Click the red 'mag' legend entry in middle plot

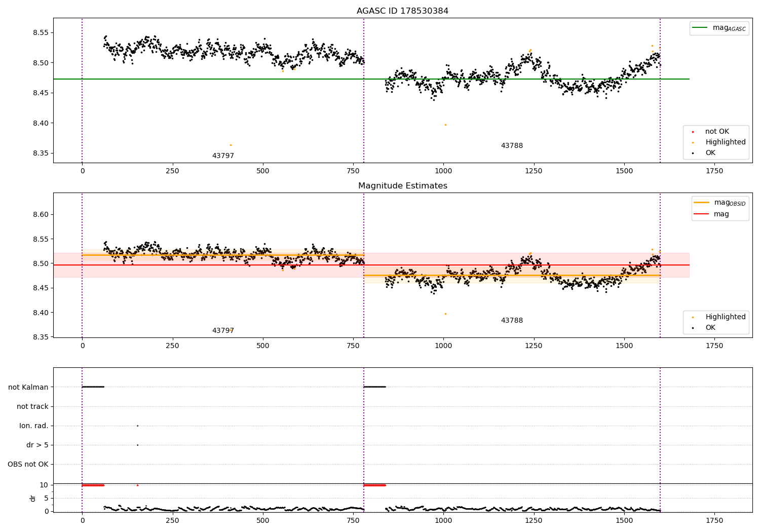coord(712,214)
